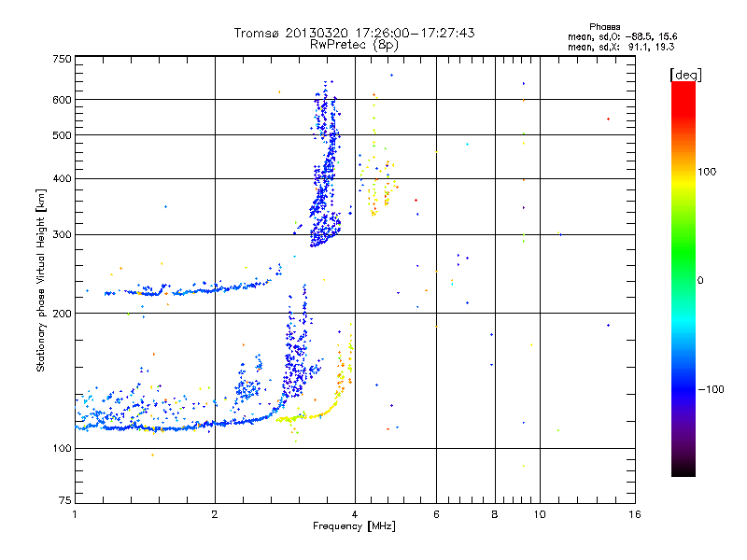Click the colorbar tick label '0'
This screenshot has width=747, height=560.
click(700, 281)
